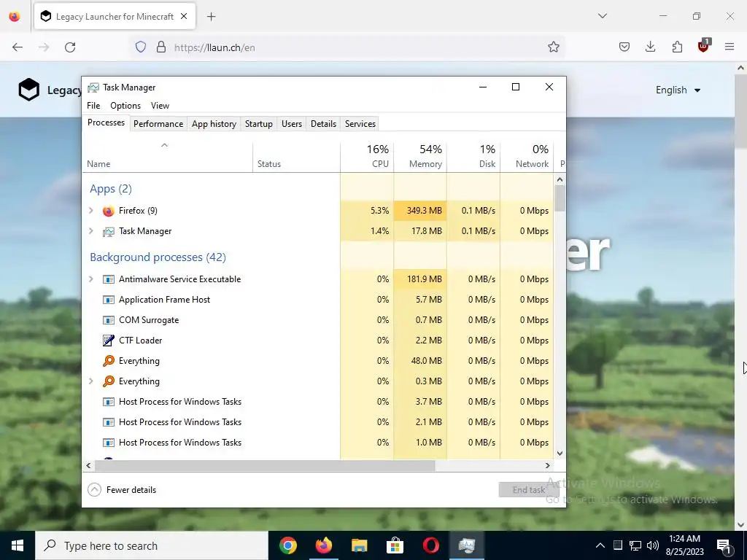
Task: Open the notification action center
Action: click(x=724, y=545)
